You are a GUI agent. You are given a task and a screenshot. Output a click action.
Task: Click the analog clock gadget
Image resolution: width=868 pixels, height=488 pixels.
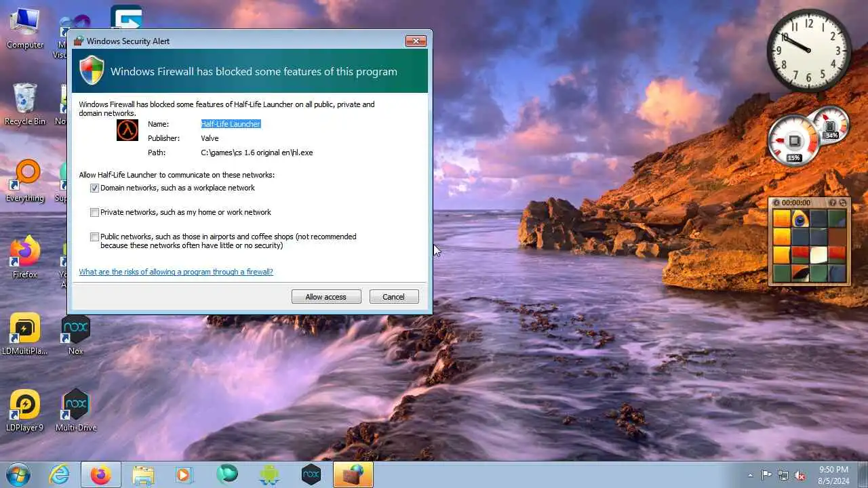coord(808,50)
